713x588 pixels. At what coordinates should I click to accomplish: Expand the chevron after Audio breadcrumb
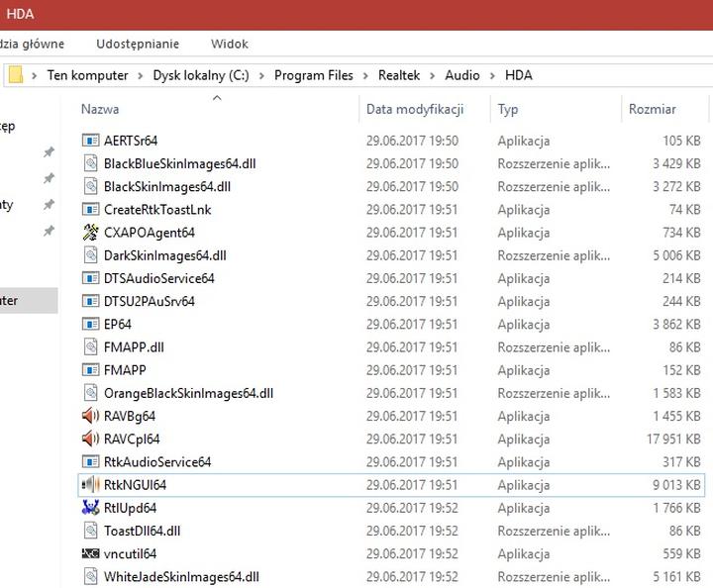tap(492, 76)
